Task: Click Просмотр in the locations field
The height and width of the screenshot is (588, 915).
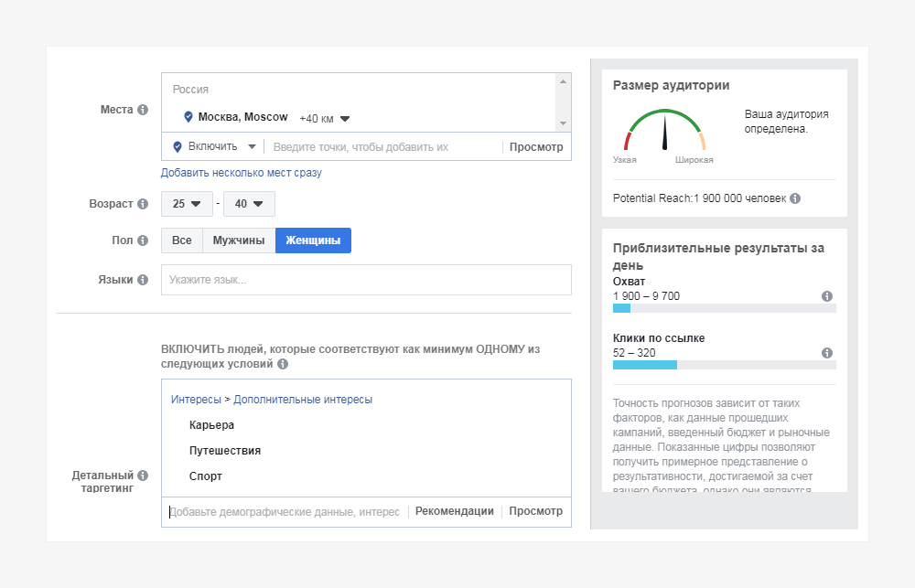Action: pyautogui.click(x=536, y=146)
